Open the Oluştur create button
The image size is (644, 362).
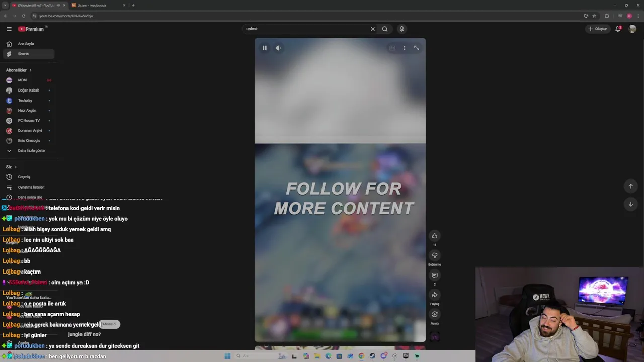pyautogui.click(x=598, y=29)
